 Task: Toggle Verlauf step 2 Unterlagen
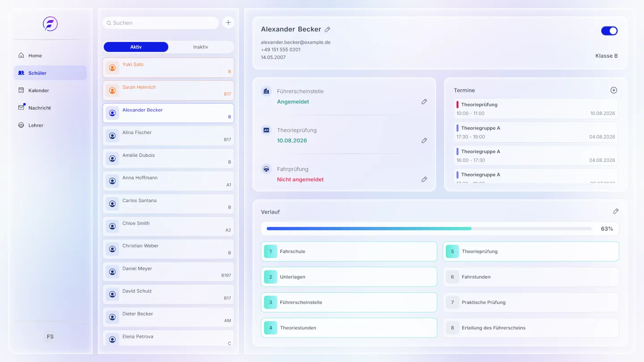349,277
